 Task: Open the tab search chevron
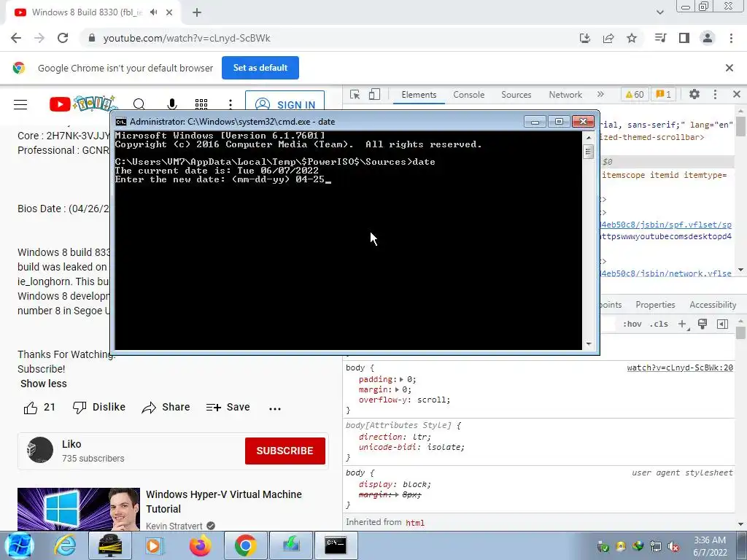click(659, 12)
